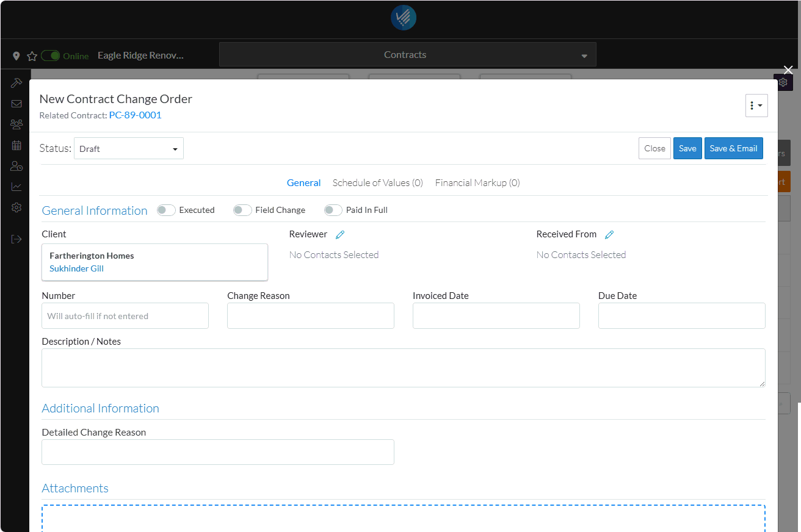Toggle the Executed switch
Image resolution: width=801 pixels, height=532 pixels.
[166, 210]
